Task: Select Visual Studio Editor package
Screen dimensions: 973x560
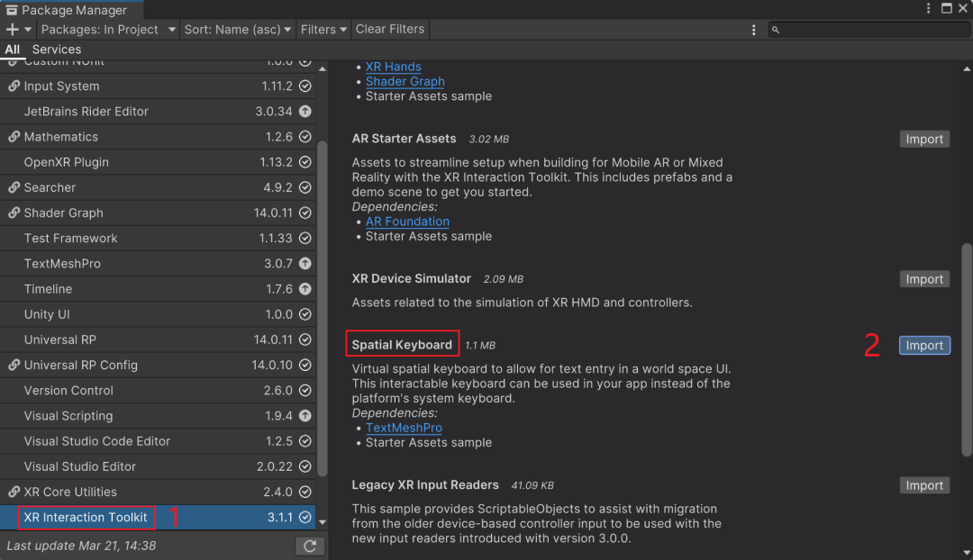Action: (159, 467)
